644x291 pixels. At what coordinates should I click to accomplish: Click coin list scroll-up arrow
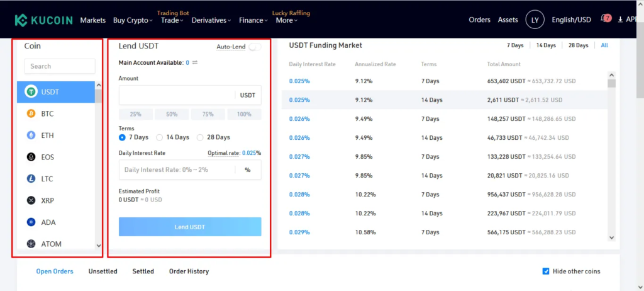click(99, 85)
